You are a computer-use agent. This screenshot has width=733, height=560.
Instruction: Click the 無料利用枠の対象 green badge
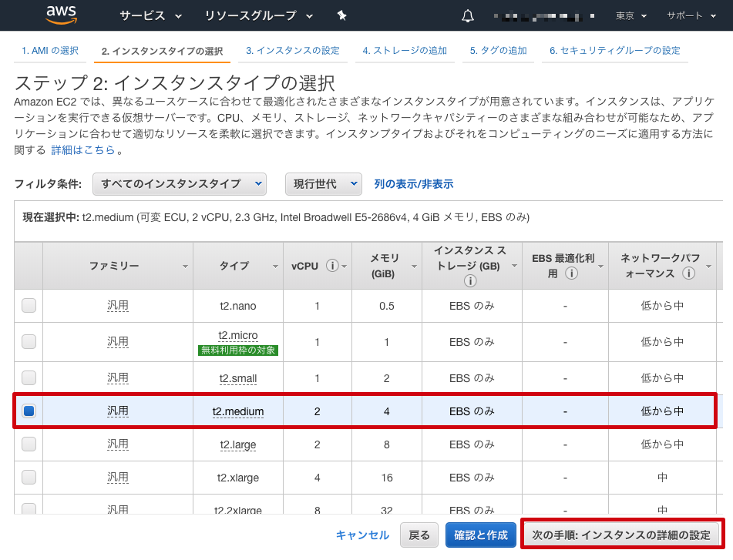pos(238,350)
